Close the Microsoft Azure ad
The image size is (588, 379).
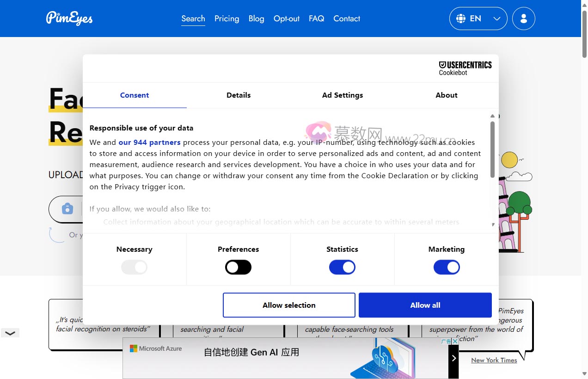click(455, 342)
